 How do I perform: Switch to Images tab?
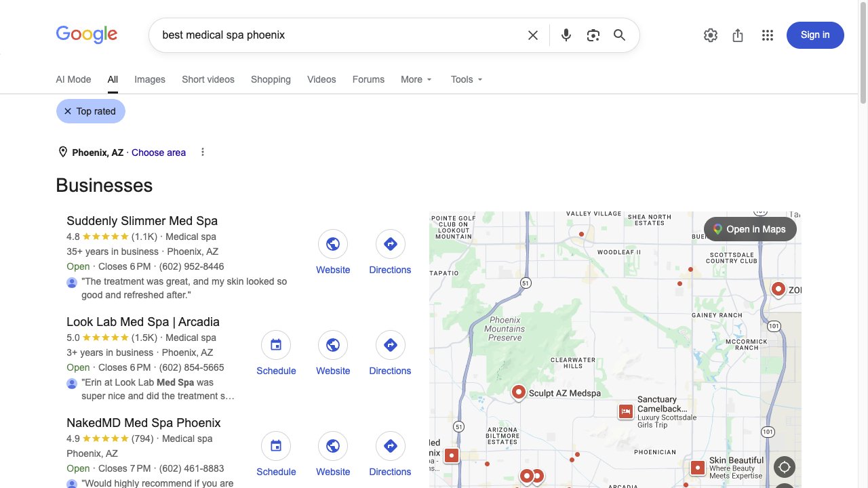pos(150,79)
